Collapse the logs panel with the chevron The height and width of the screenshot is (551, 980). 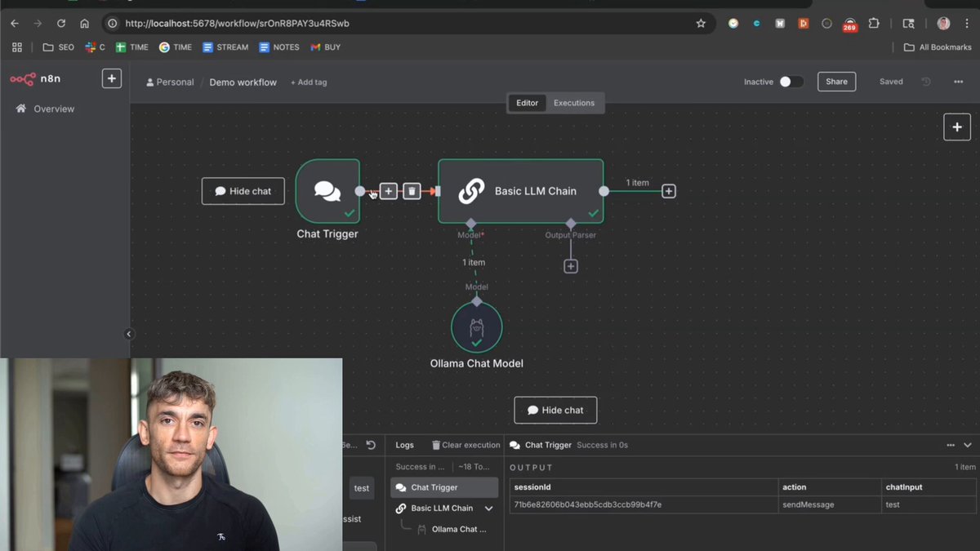tap(968, 445)
